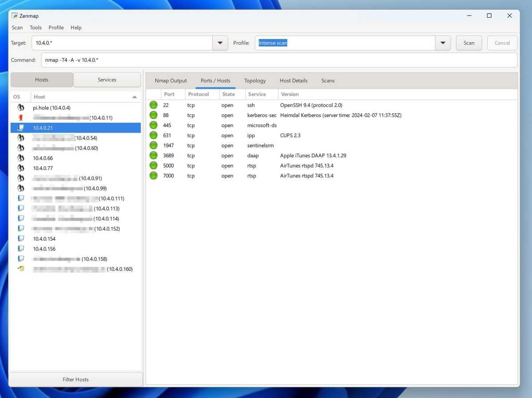Viewport: 532px width, 398px height.
Task: Click the Filter Hosts button
Action: [x=76, y=379]
